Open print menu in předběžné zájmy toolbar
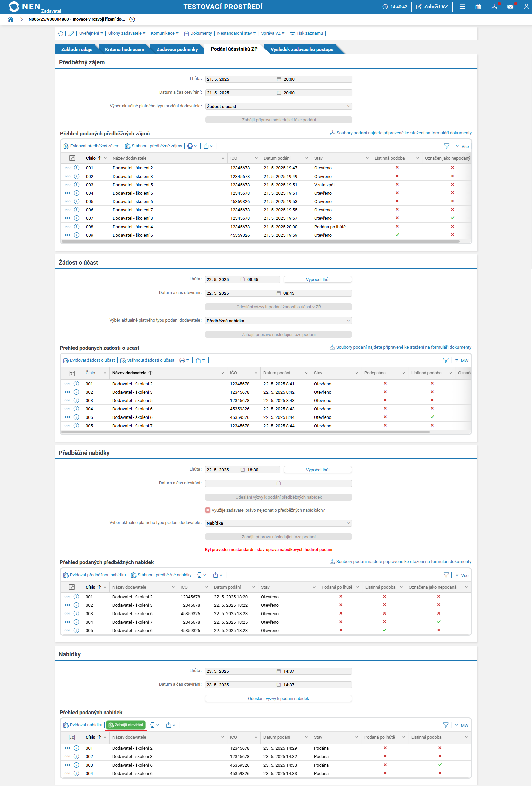Screen dimensions: 532x786 (x=192, y=146)
